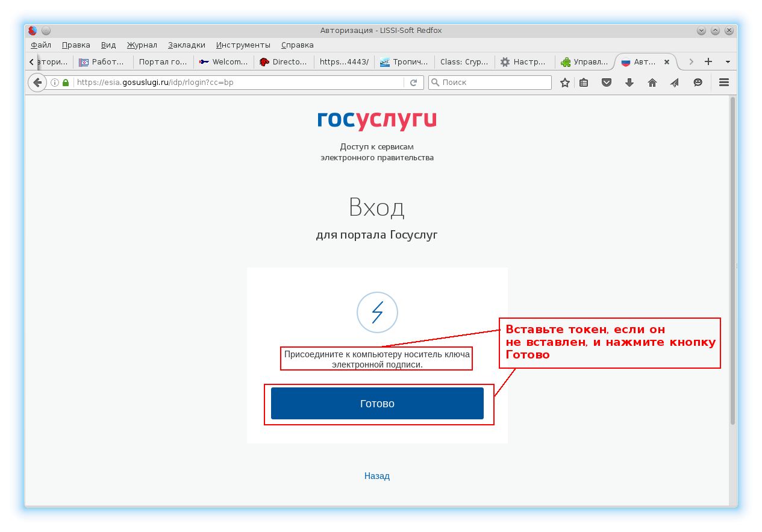Viewport: 762px width, 532px height.
Task: Click the page vertical scrollbar
Action: [x=732, y=259]
